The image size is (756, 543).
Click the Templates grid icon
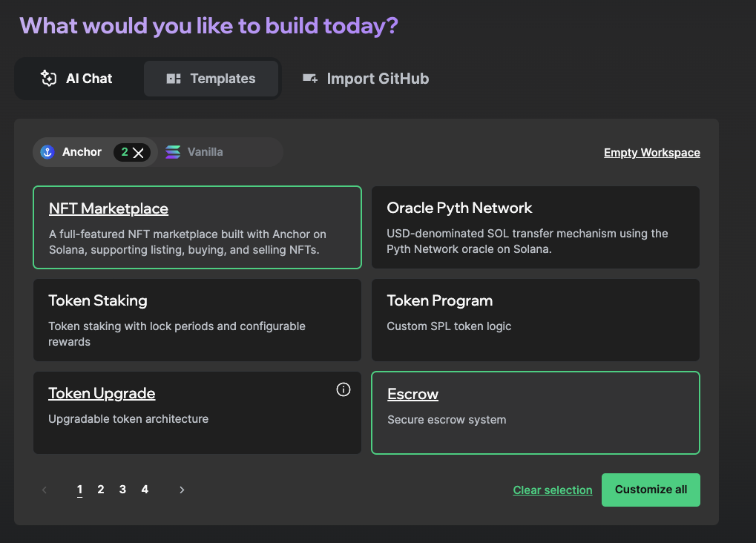174,79
